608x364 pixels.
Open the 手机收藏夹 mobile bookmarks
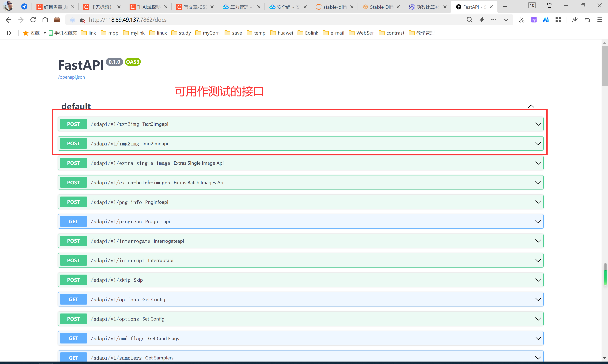[63, 33]
